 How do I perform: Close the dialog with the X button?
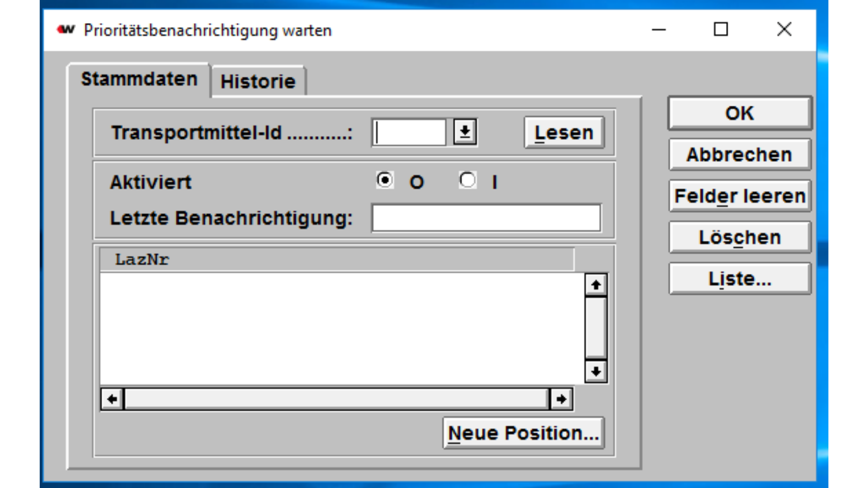click(784, 30)
